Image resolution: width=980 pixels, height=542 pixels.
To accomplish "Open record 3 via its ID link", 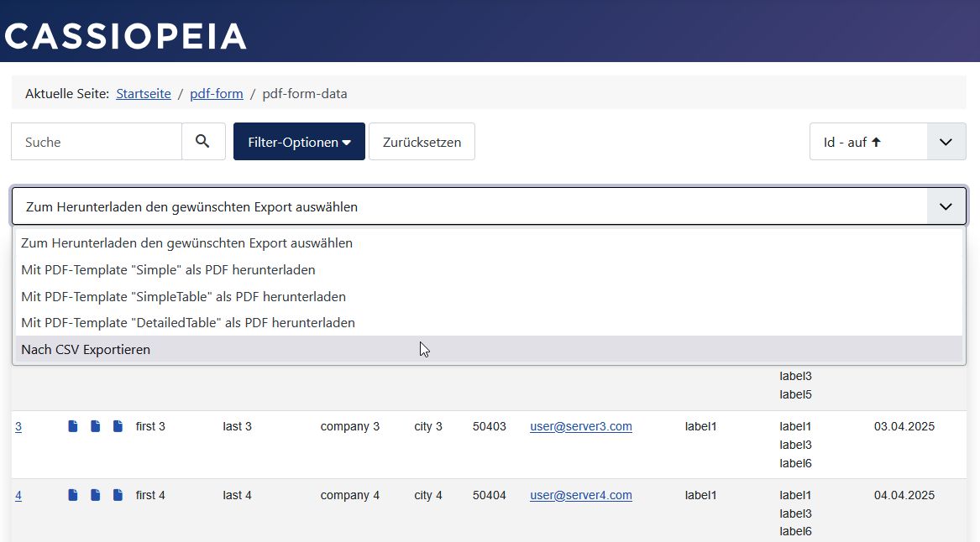I will pyautogui.click(x=18, y=426).
